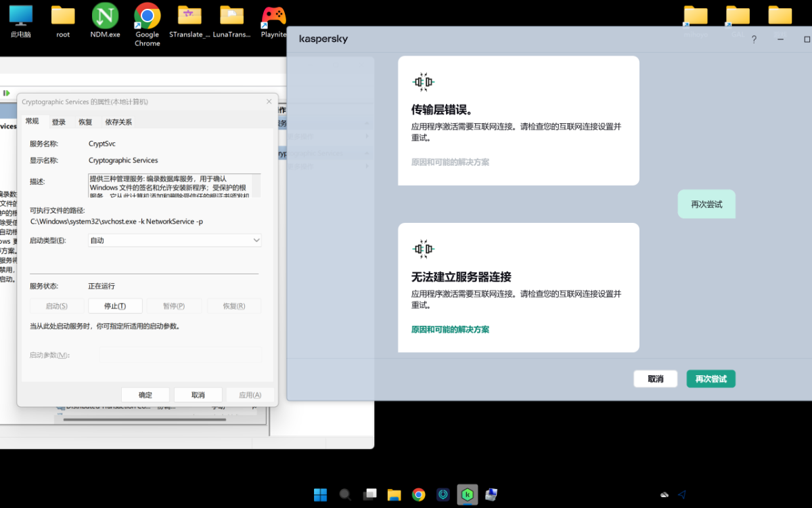812x508 pixels.
Task: Open the 此电脑 desktop icon
Action: (21, 22)
